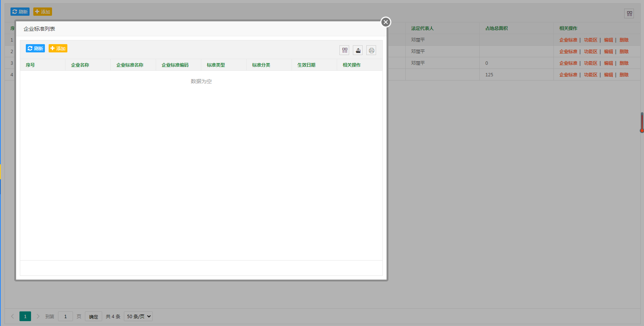Open the 企业标准 link in row 1
Image resolution: width=644 pixels, height=326 pixels.
(568, 40)
